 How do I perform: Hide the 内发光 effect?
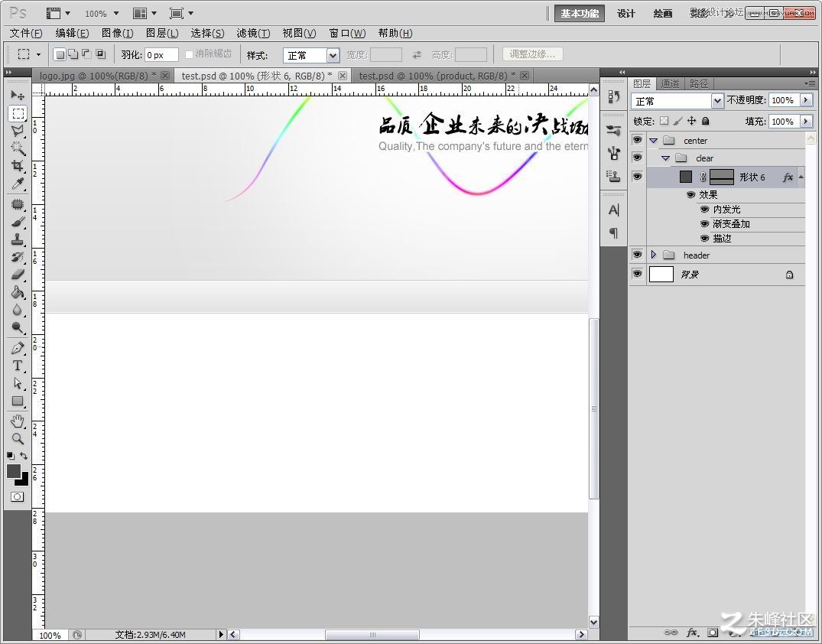704,210
